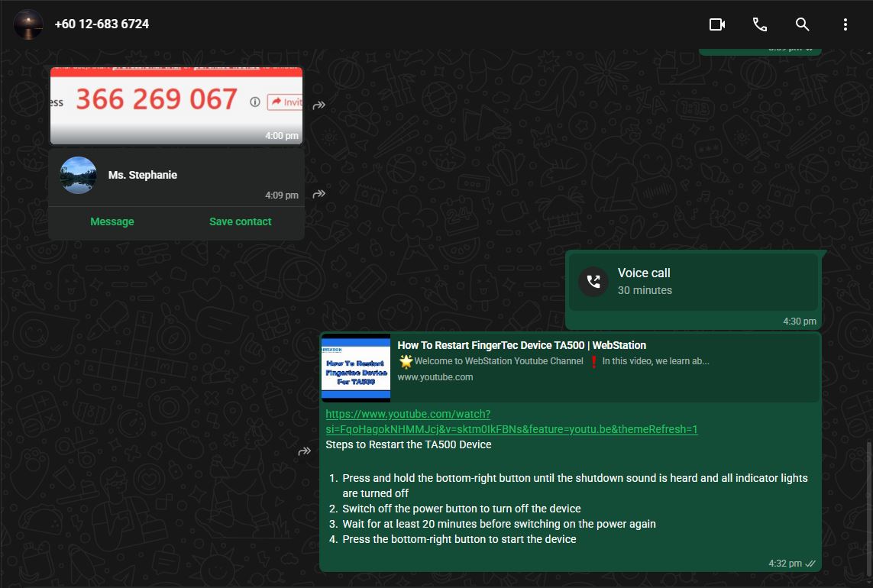Open search in this chat
Viewport: 873px width, 588px height.
(802, 24)
